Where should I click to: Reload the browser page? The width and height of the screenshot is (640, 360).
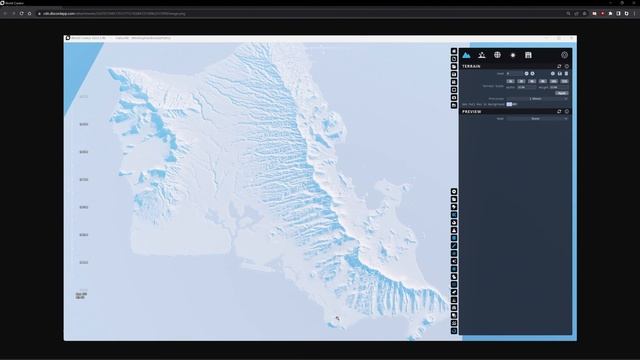21,13
